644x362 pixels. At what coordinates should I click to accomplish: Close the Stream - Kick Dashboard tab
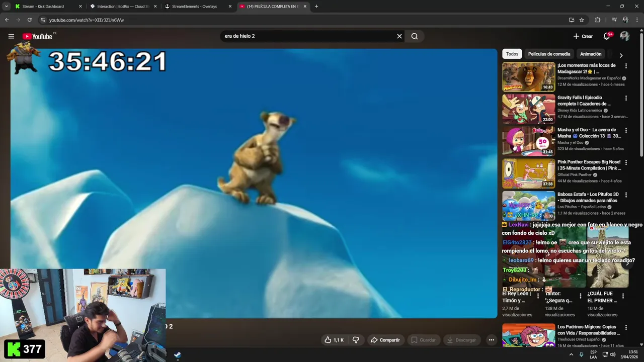click(80, 7)
